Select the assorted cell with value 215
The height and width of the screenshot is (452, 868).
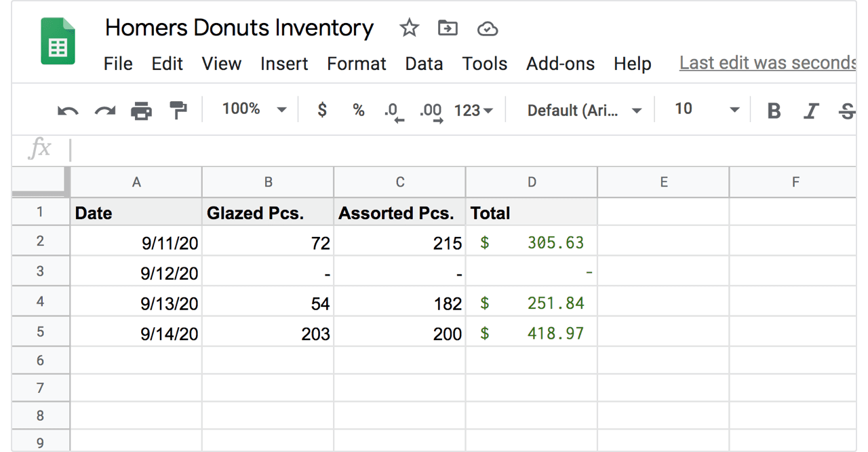pos(399,242)
